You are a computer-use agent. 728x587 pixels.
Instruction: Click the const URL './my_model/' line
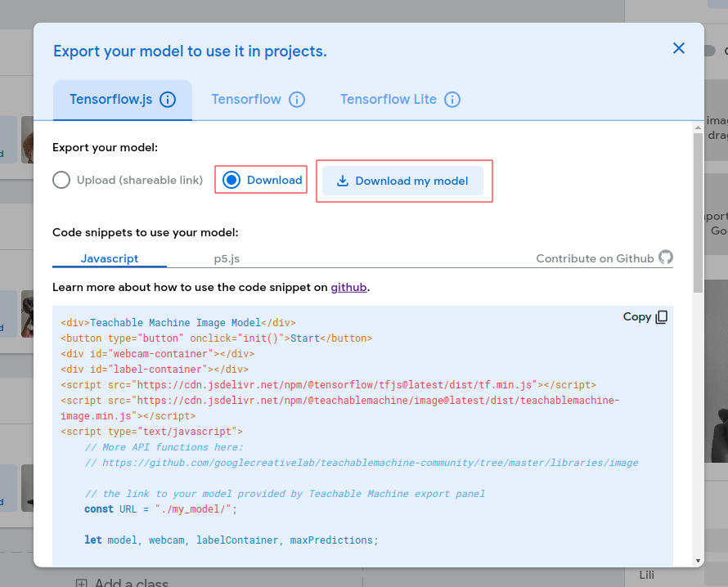click(x=160, y=509)
